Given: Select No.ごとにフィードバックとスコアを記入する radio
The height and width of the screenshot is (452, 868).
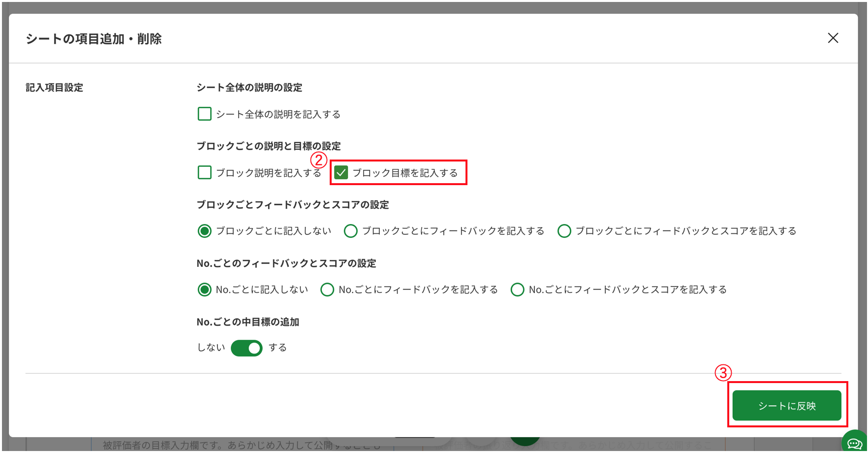Looking at the screenshot, I should (517, 290).
